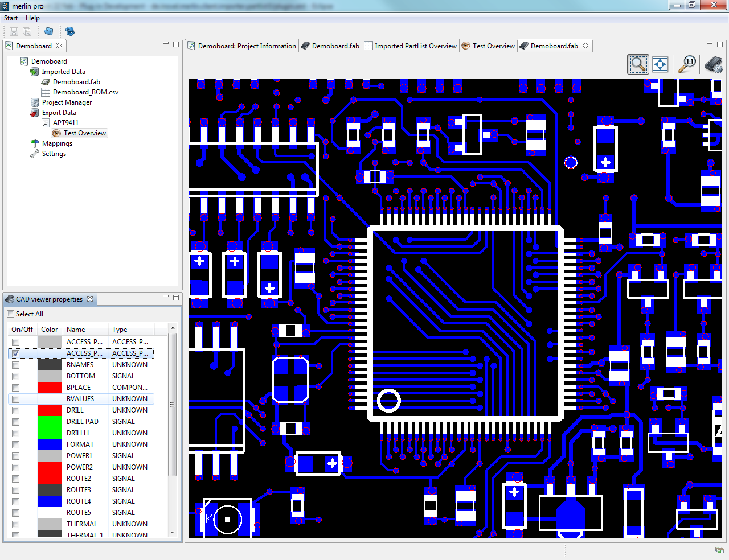Viewport: 729px width, 560px height.
Task: Open the Start menu
Action: point(10,18)
